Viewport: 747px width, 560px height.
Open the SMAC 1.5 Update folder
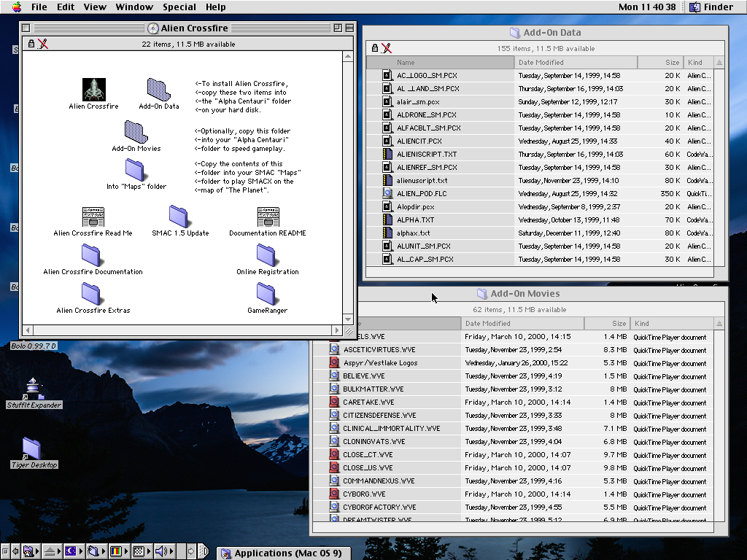point(179,216)
